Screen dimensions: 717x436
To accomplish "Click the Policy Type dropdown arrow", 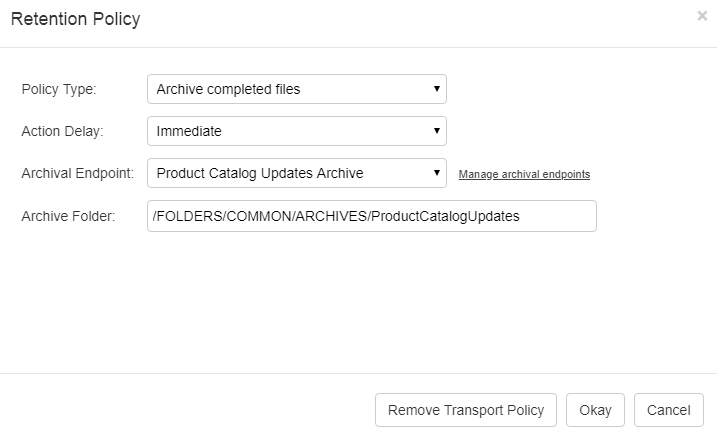I will tap(437, 89).
